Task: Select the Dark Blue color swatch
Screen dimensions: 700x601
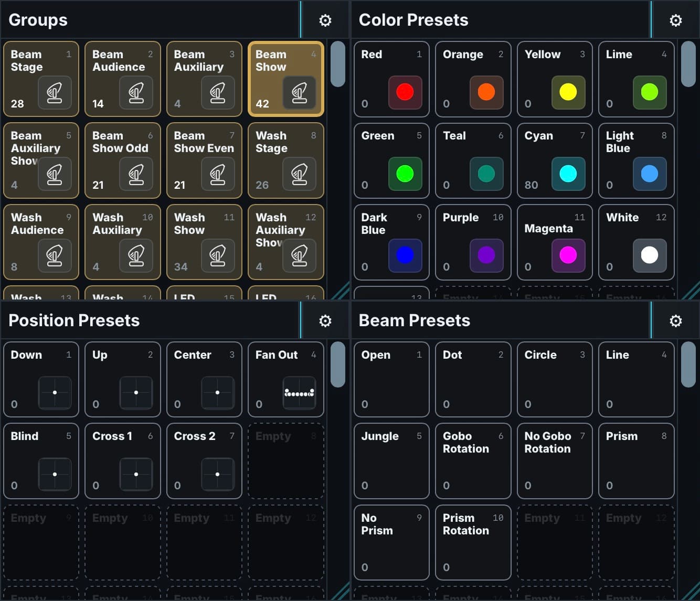Action: [x=405, y=255]
